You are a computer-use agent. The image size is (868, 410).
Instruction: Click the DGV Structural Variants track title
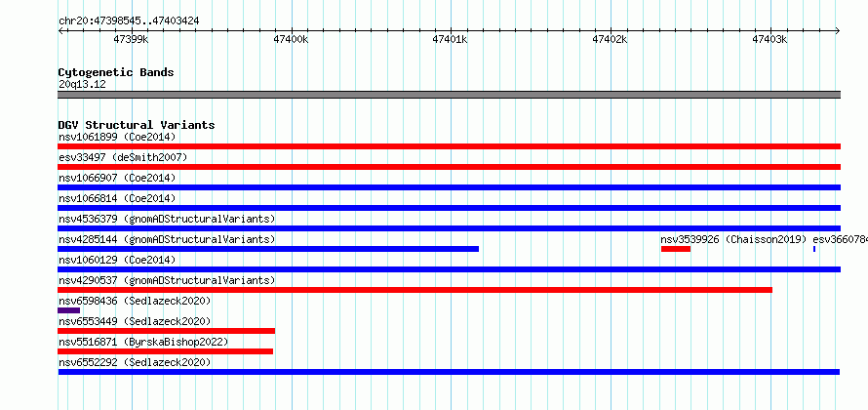tap(137, 125)
